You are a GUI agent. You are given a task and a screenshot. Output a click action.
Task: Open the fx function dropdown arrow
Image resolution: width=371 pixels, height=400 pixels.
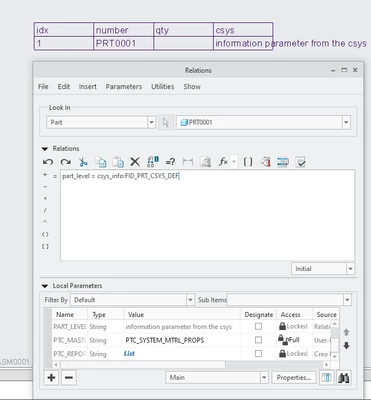click(234, 162)
